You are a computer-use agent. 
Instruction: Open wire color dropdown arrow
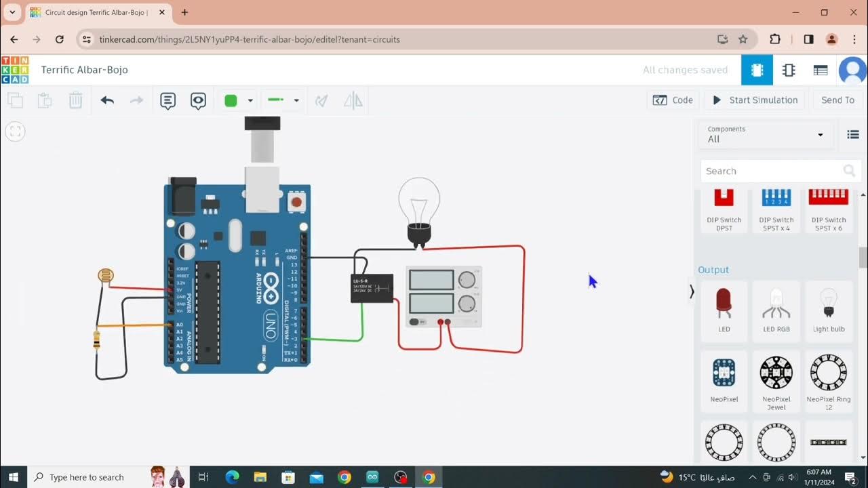point(250,100)
